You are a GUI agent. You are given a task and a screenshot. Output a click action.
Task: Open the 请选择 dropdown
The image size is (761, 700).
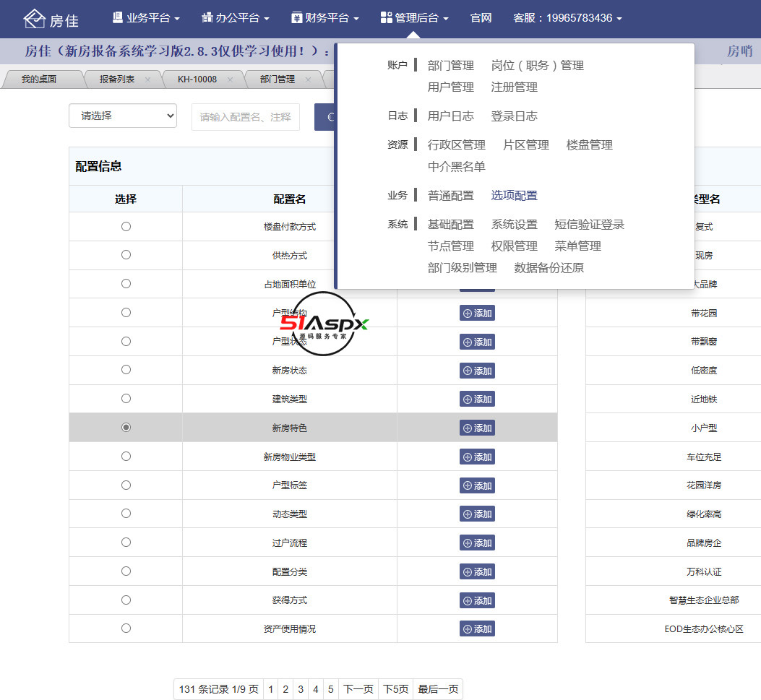pyautogui.click(x=123, y=116)
